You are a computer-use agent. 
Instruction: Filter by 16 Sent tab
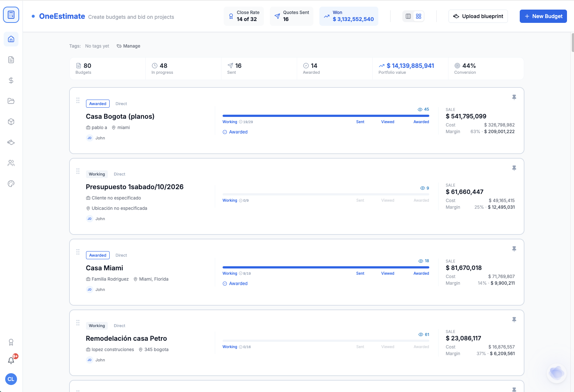click(x=259, y=69)
